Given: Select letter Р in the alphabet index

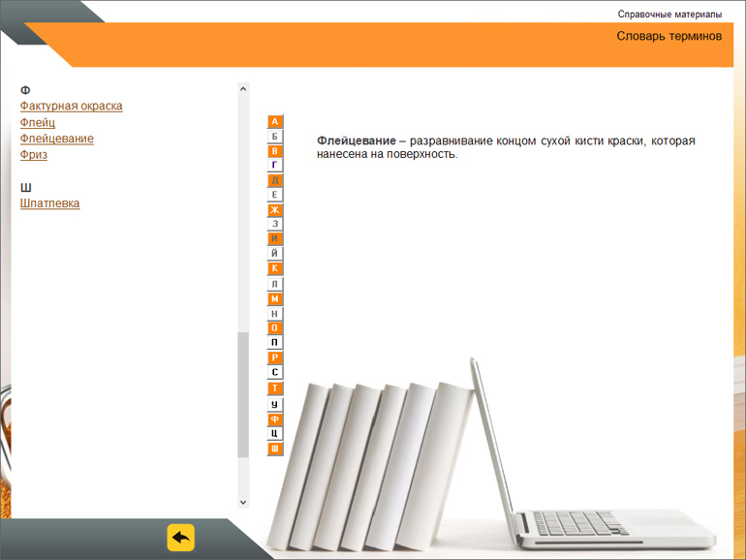Looking at the screenshot, I should (x=275, y=358).
